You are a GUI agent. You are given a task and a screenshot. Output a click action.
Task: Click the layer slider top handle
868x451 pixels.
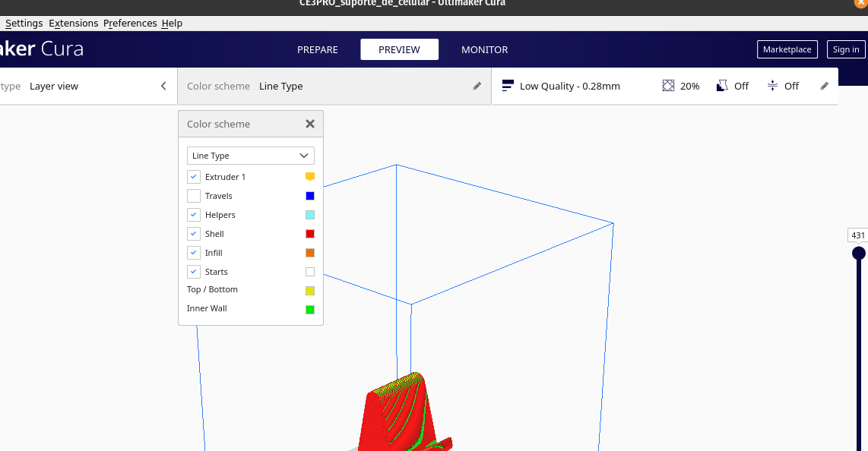[859, 253]
